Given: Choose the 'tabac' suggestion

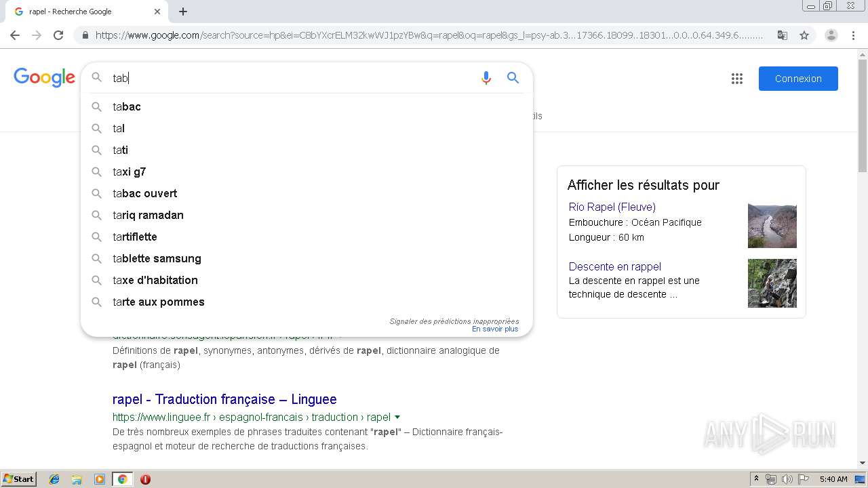Looking at the screenshot, I should (307, 106).
